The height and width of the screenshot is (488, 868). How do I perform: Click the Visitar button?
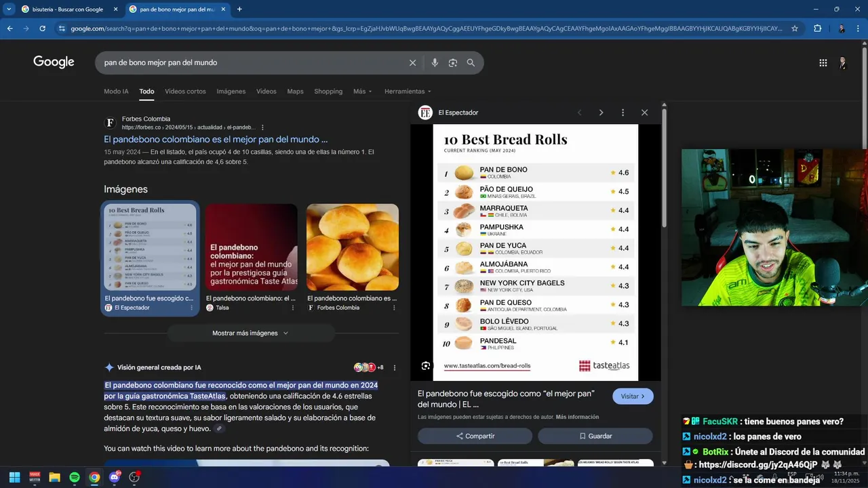tap(633, 396)
